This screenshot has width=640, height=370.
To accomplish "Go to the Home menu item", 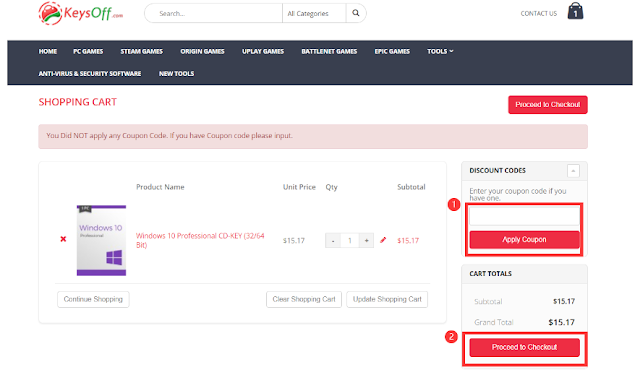I will point(48,51).
